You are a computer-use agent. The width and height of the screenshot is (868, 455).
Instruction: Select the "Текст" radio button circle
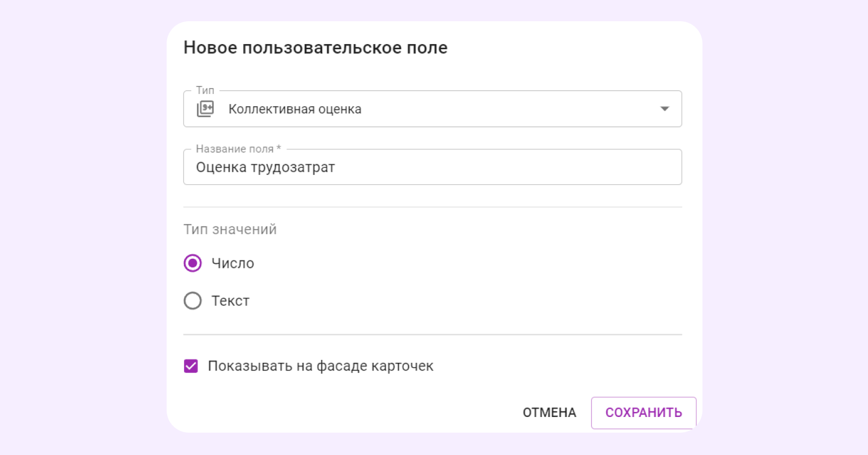193,301
